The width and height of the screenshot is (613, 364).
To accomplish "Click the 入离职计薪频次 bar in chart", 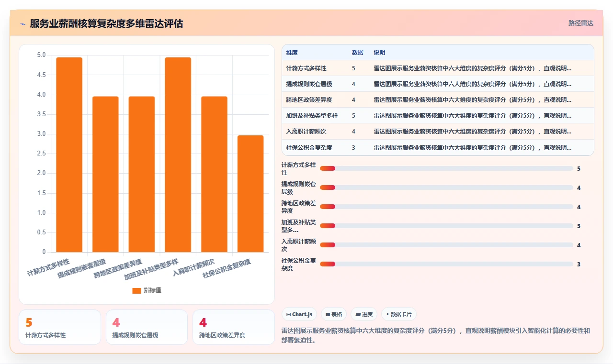I will 214,174.
